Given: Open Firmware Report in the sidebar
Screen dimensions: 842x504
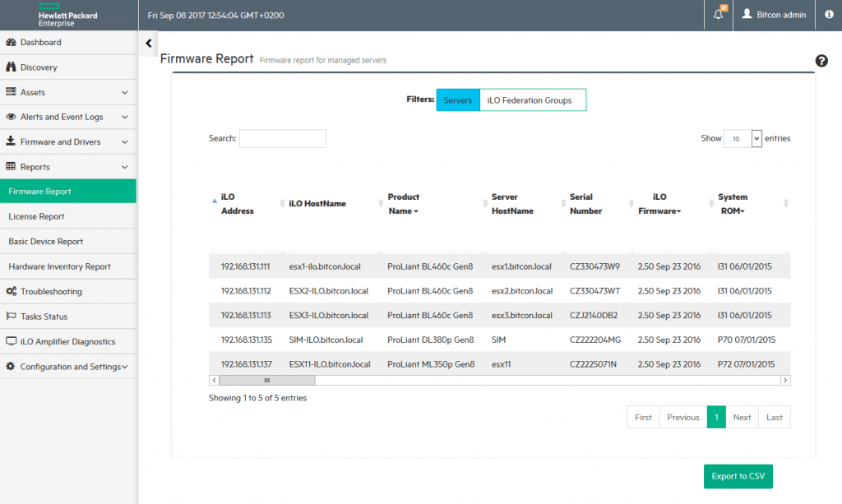Looking at the screenshot, I should coord(68,191).
